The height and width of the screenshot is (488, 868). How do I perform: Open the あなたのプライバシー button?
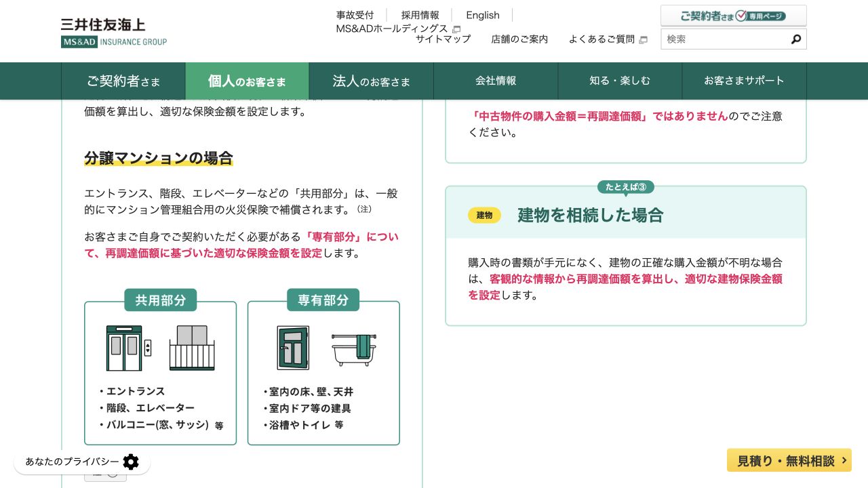point(82,462)
